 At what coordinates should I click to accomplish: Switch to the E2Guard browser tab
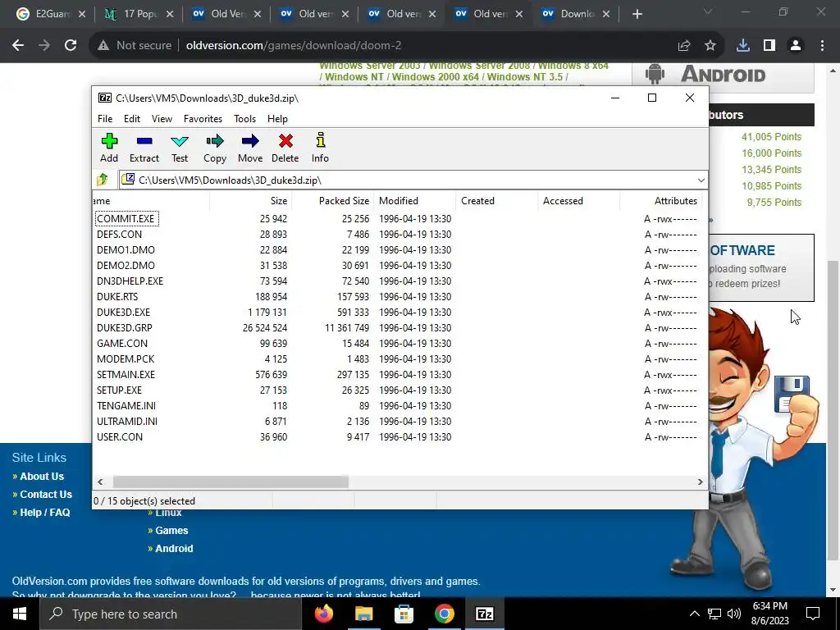tap(52, 14)
